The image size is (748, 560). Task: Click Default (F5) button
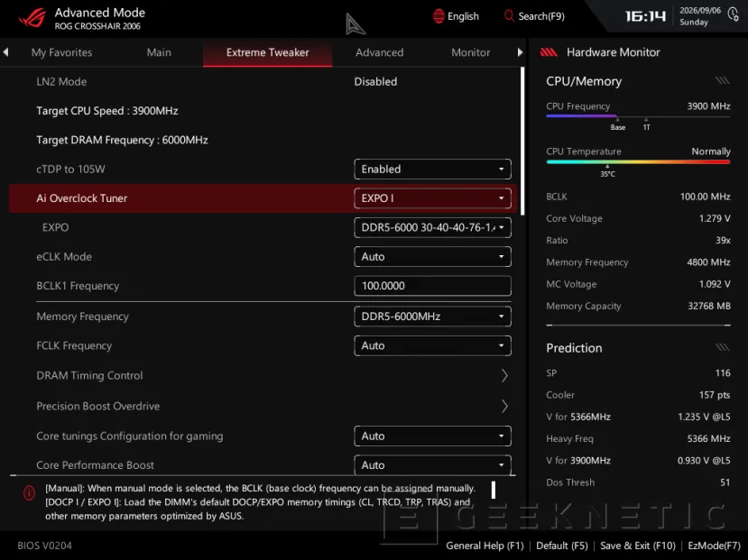(x=562, y=546)
